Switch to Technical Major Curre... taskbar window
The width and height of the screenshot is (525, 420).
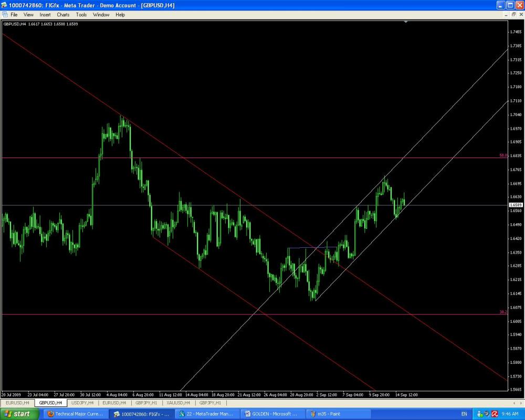[x=76, y=414]
